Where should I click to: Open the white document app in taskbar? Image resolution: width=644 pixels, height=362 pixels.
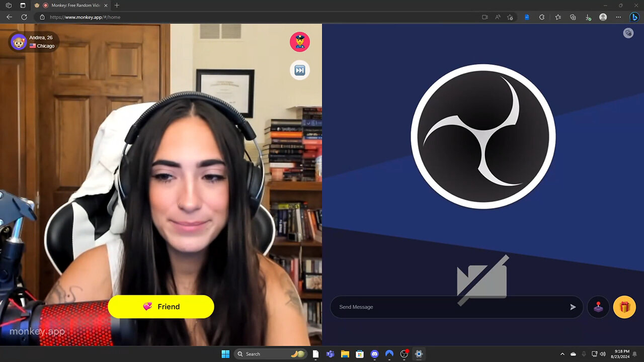point(315,354)
